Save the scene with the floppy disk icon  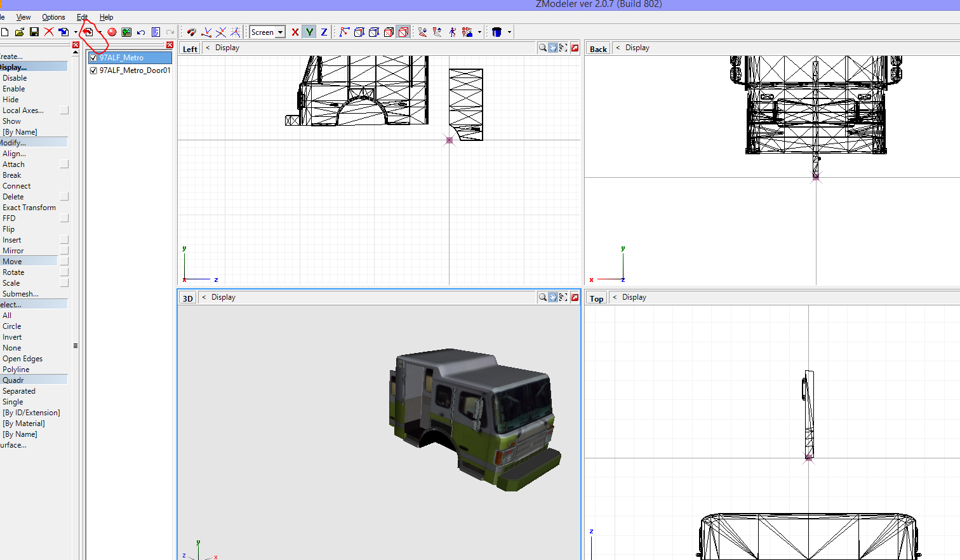34,32
